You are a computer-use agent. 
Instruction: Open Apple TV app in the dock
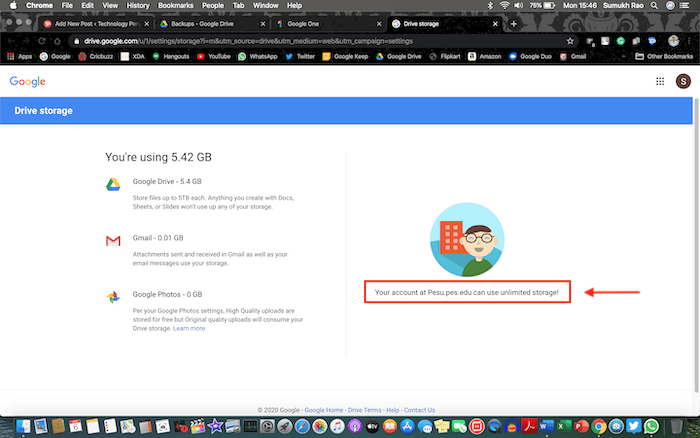[372, 426]
